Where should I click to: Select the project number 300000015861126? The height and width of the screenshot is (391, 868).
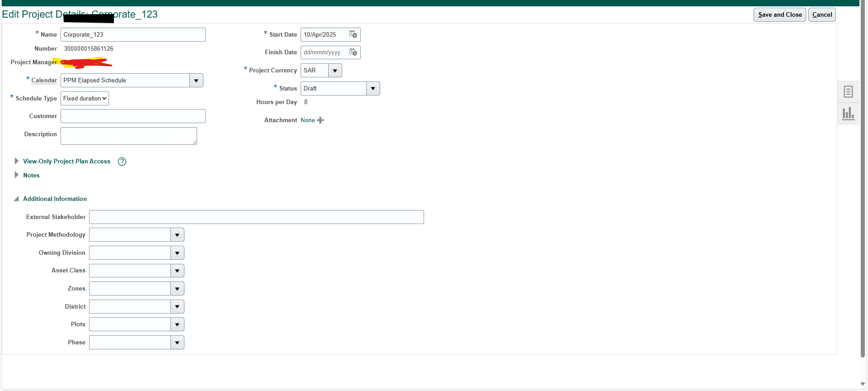click(x=89, y=48)
